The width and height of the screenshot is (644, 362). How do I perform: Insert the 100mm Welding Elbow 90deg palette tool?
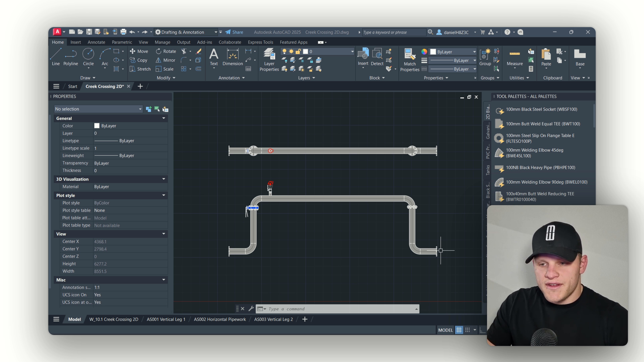tap(547, 182)
